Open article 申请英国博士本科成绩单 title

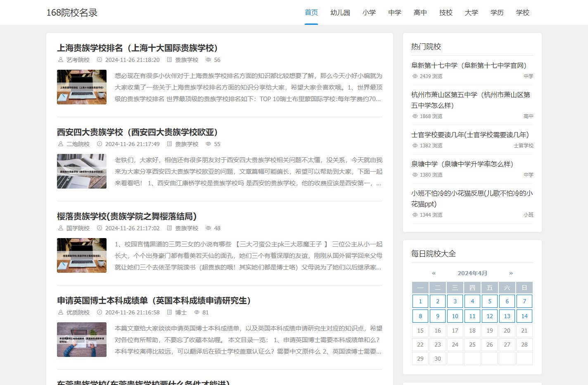point(154,300)
